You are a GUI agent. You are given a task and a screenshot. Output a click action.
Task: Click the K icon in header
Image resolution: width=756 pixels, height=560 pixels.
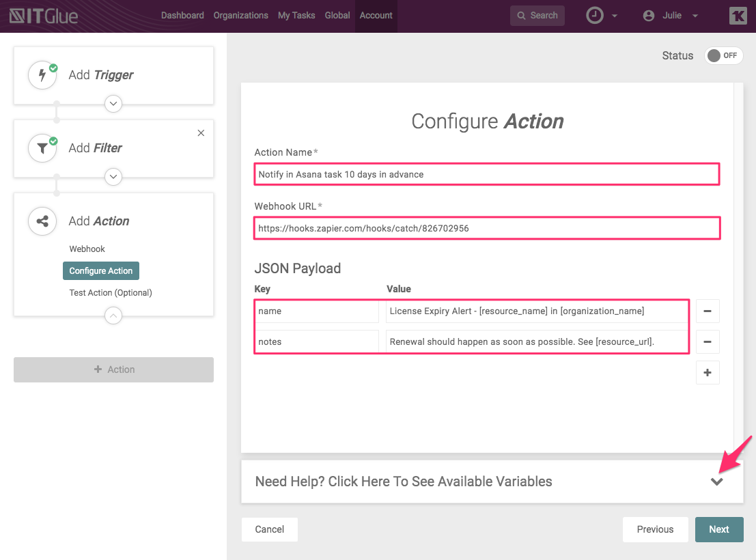pos(738,15)
